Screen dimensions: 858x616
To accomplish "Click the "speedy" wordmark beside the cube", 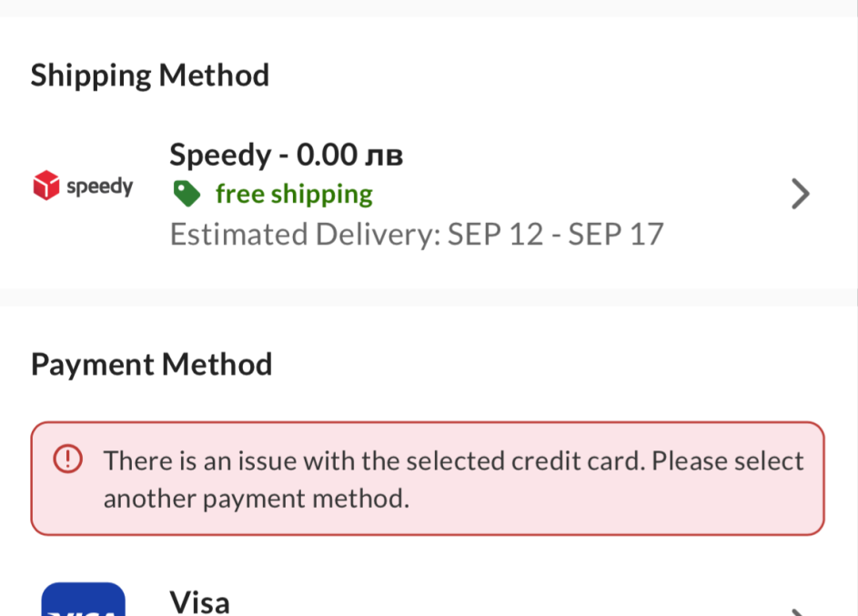I will [x=100, y=187].
